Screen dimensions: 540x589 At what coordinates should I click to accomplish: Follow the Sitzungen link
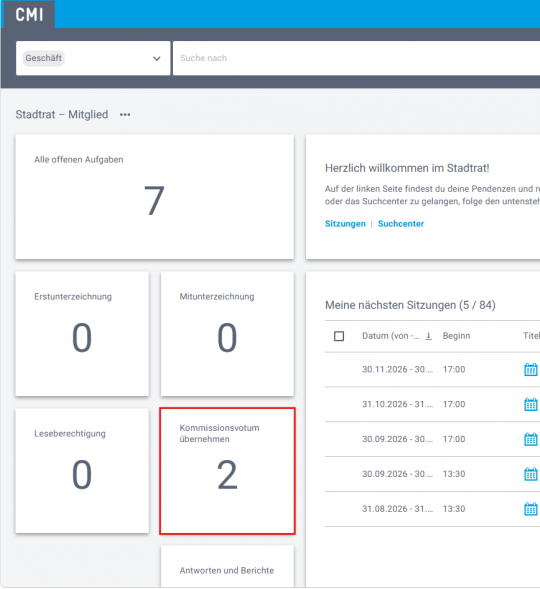point(345,224)
